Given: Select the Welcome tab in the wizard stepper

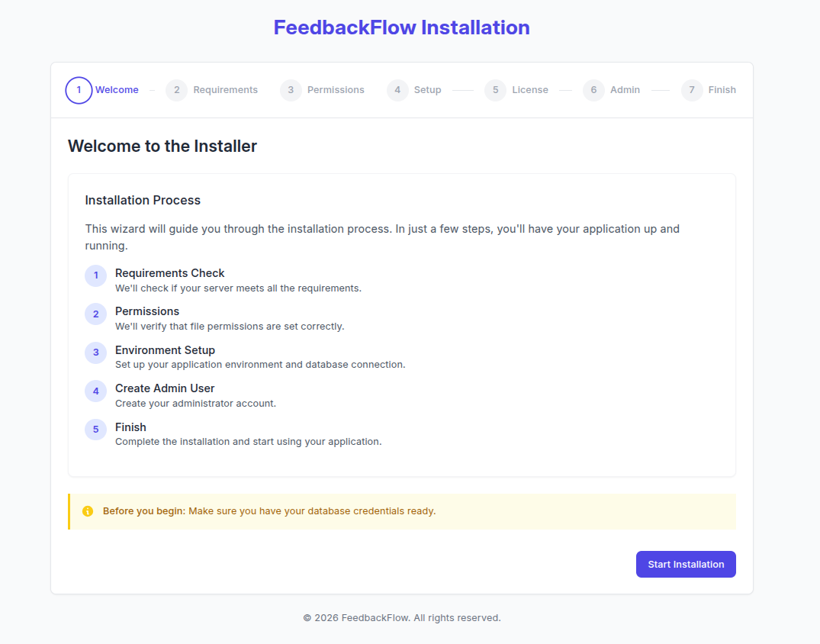Looking at the screenshot, I should coord(117,90).
